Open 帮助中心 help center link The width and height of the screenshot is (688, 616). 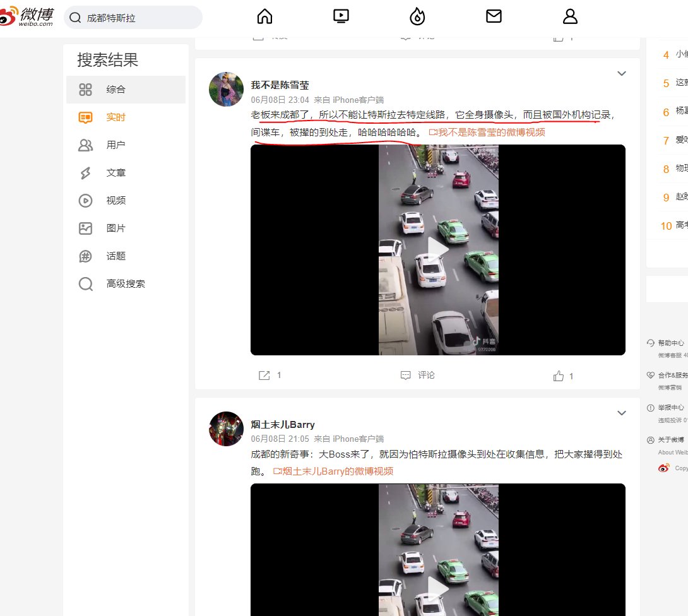coord(671,343)
